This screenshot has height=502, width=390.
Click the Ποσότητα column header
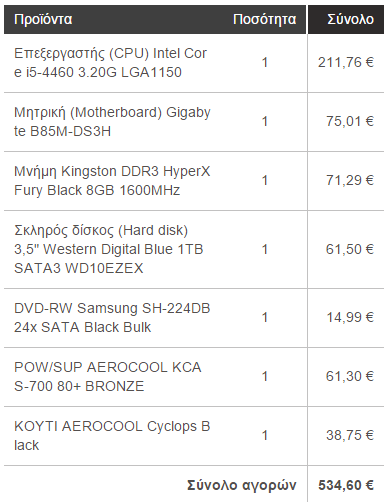tap(264, 19)
